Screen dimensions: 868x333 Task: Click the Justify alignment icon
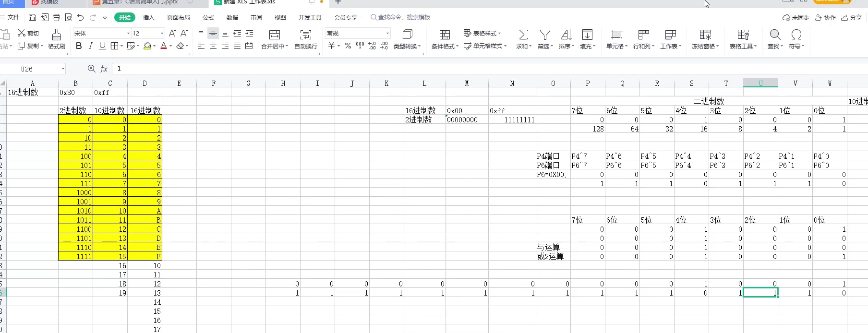(x=237, y=46)
